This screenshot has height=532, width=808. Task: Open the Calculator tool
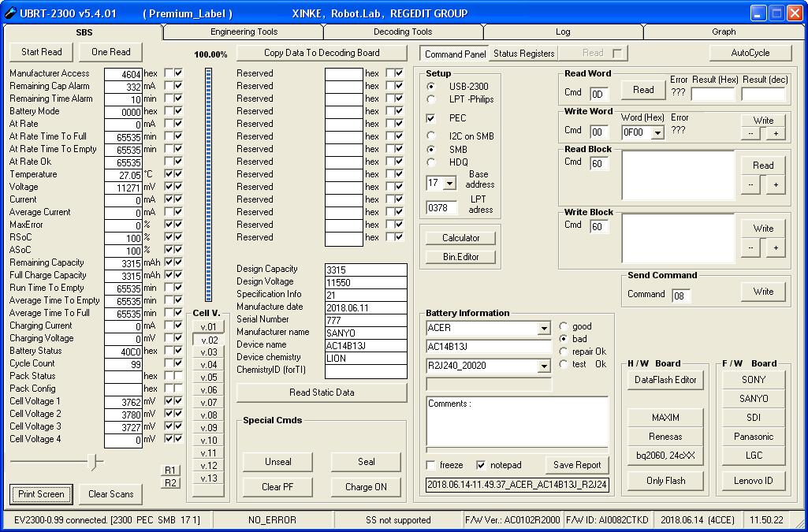tap(460, 238)
